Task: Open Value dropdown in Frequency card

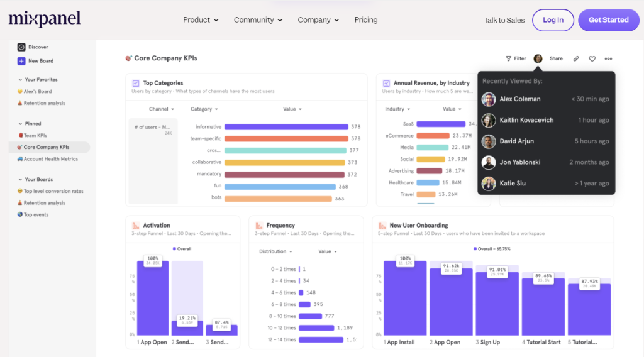Action: [x=328, y=251]
